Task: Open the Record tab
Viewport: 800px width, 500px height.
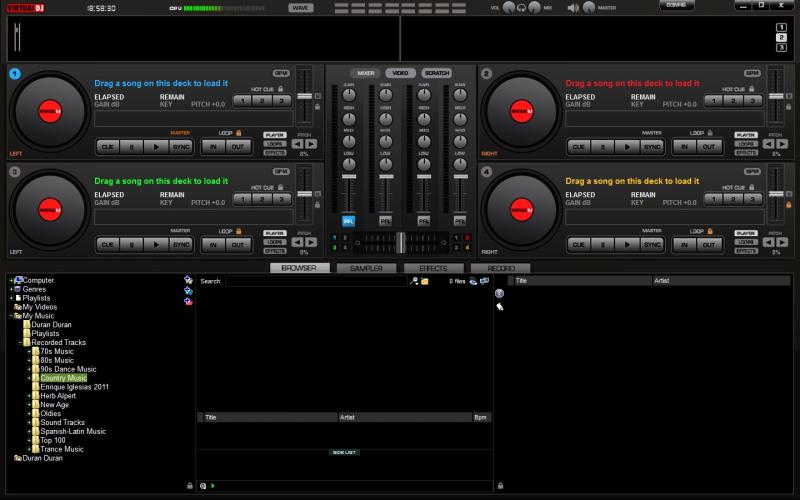Action: click(x=501, y=268)
